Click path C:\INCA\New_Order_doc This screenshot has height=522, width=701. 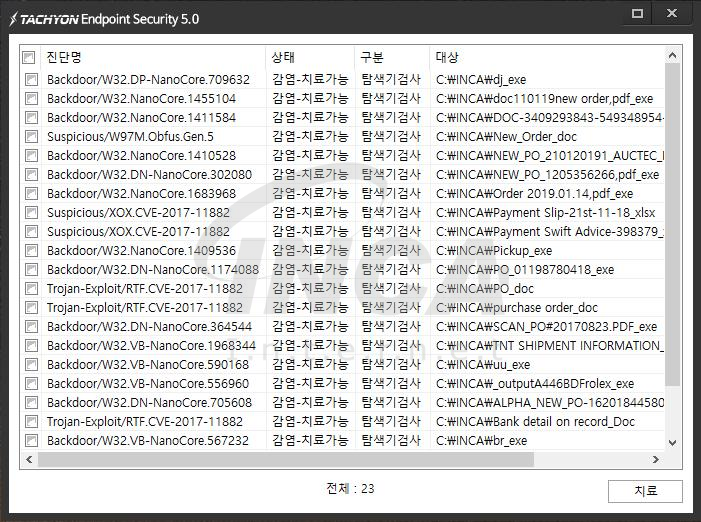(x=507, y=136)
